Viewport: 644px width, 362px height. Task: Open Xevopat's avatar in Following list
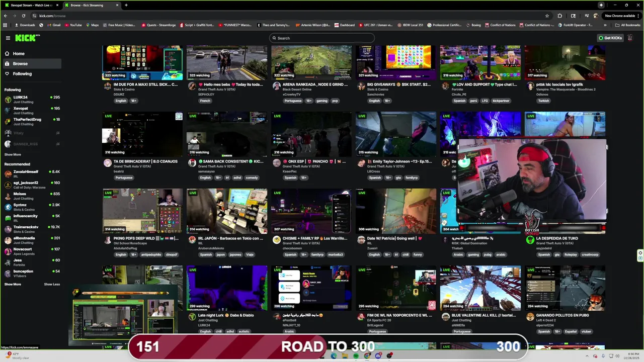click(x=8, y=110)
